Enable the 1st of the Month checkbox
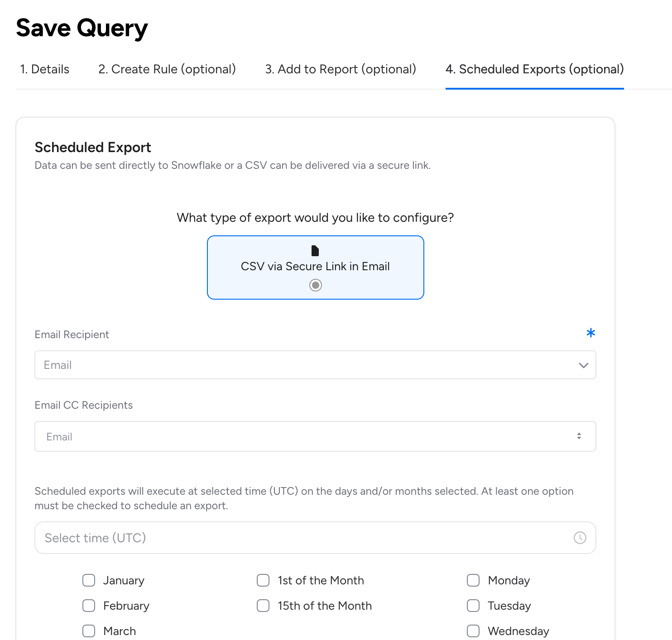Image resolution: width=672 pixels, height=640 pixels. click(263, 580)
